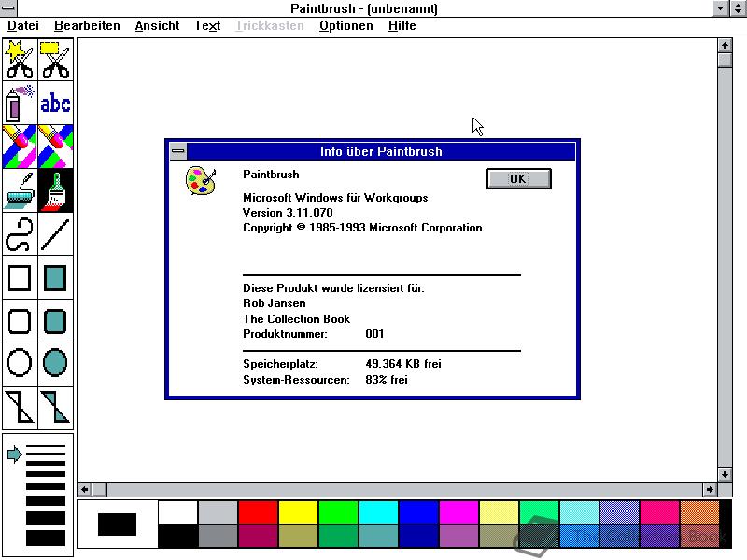Open the Ansicht menu
The height and width of the screenshot is (560, 747).
(x=157, y=26)
